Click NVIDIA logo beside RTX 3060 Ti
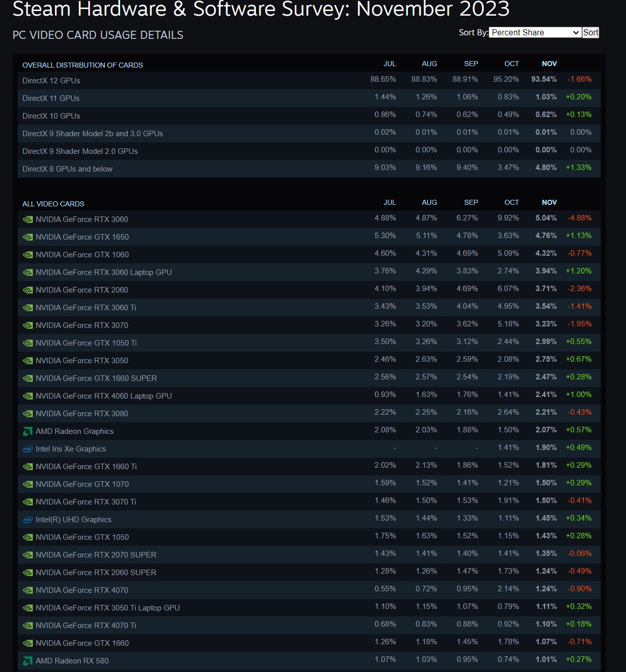 (x=28, y=308)
